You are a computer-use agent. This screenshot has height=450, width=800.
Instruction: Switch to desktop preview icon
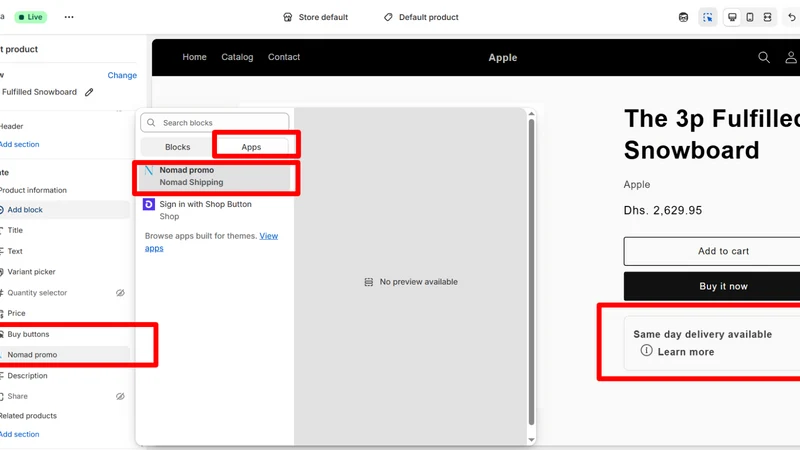point(732,17)
